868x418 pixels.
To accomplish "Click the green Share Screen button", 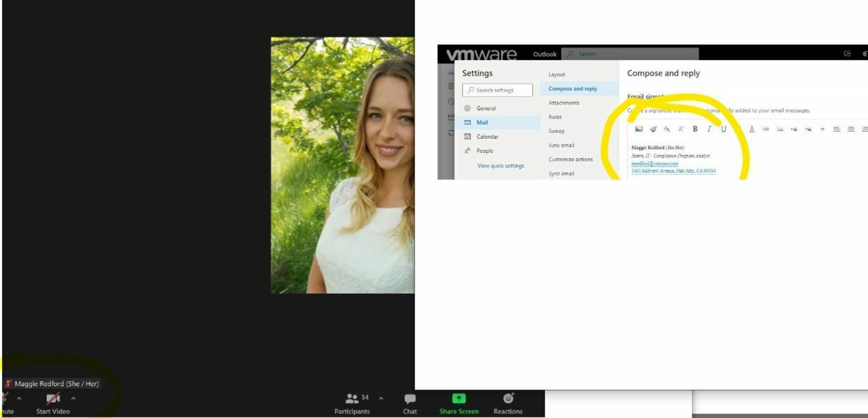I will pyautogui.click(x=459, y=403).
